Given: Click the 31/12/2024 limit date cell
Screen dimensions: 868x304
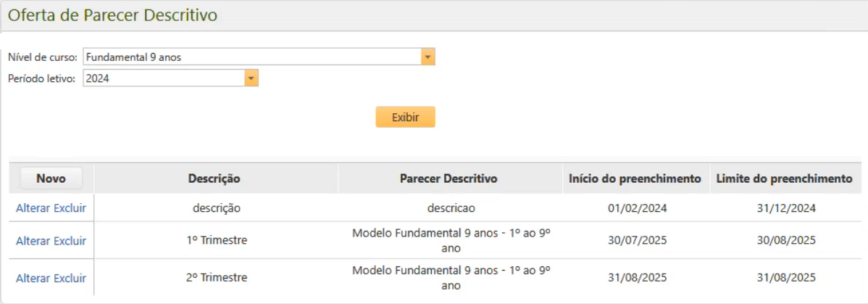Looking at the screenshot, I should pos(786,208).
